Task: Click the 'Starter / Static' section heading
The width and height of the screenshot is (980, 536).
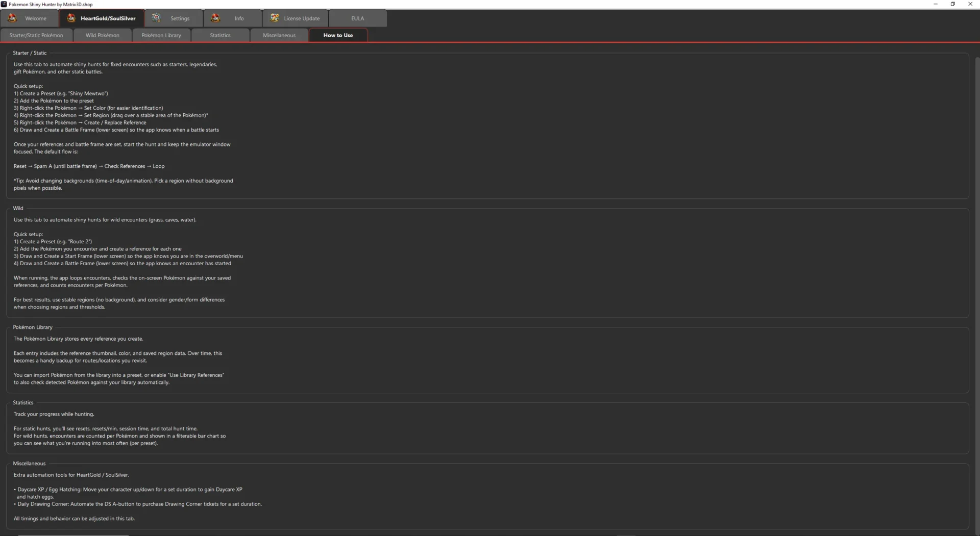Action: click(x=30, y=53)
